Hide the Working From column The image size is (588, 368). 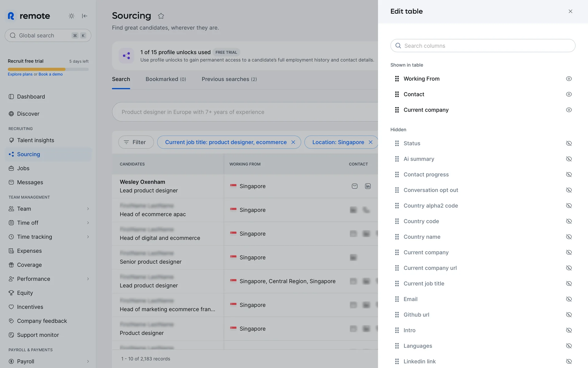click(x=569, y=79)
